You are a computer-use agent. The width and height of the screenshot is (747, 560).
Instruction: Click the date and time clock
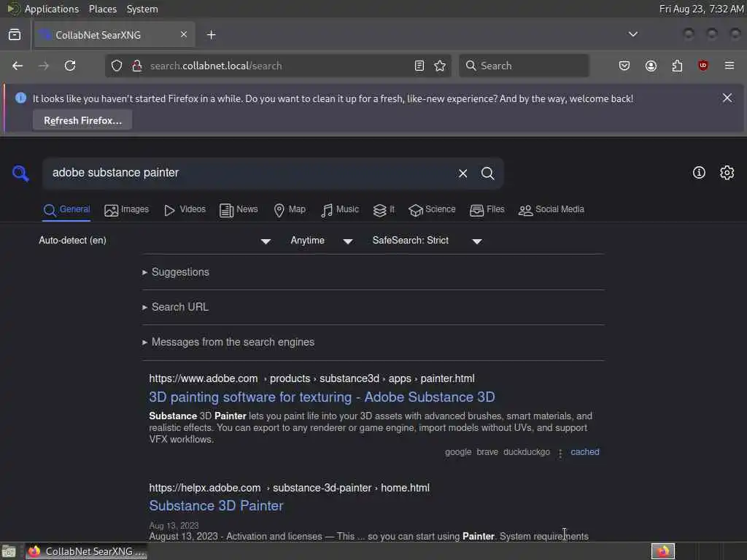point(701,9)
